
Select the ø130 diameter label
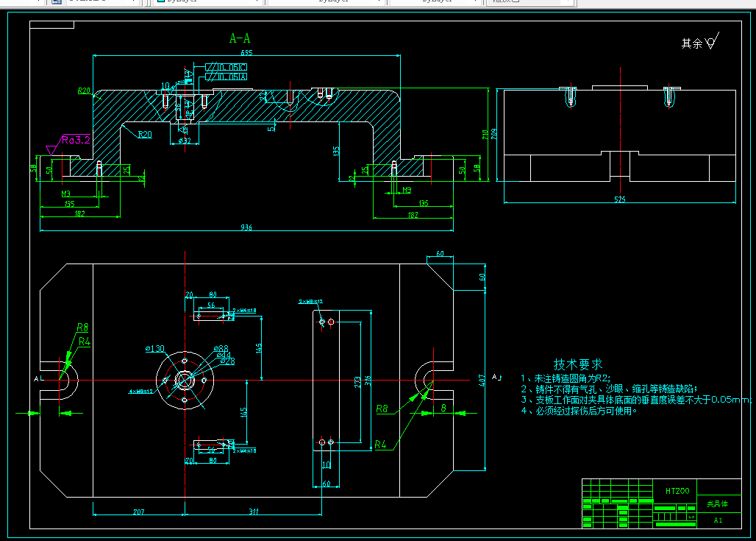(154, 348)
